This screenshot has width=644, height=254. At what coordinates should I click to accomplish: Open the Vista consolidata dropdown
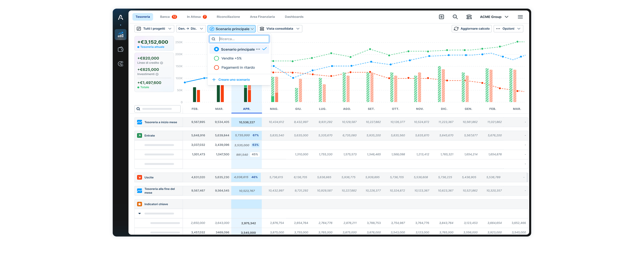pyautogui.click(x=279, y=29)
